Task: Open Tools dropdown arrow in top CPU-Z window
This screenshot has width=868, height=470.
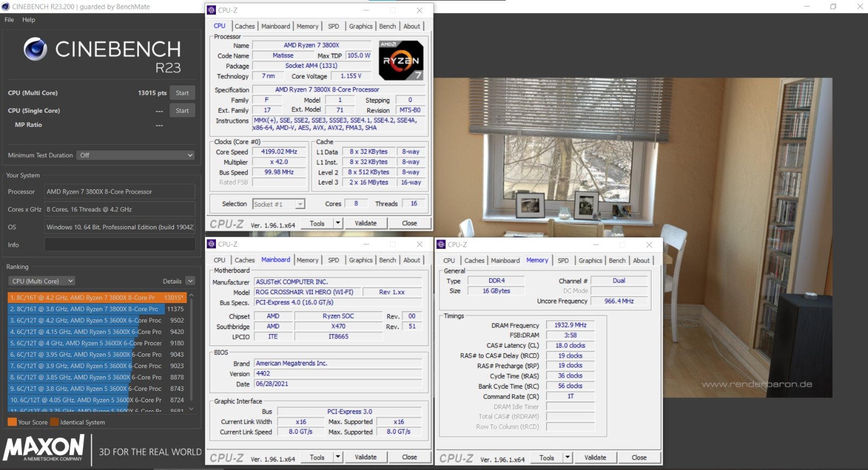Action: pyautogui.click(x=338, y=223)
